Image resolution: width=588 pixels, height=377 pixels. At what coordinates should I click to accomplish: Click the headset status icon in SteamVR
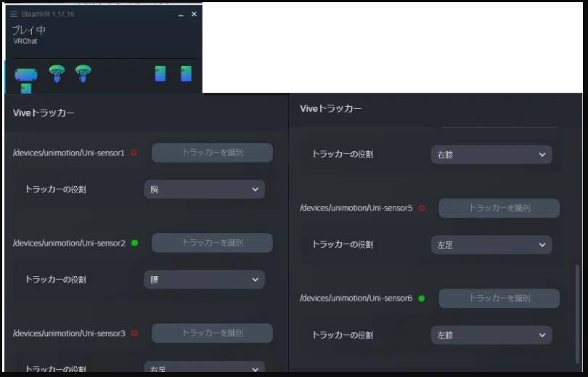[x=26, y=74]
